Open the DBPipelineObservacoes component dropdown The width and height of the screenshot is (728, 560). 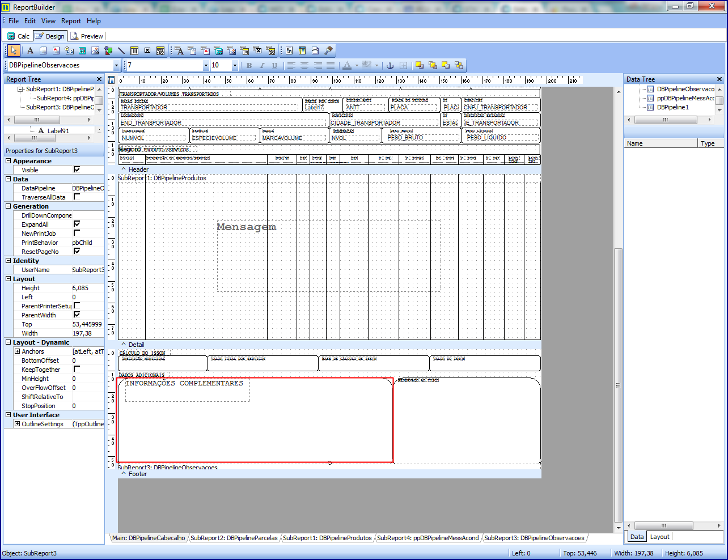click(x=117, y=65)
